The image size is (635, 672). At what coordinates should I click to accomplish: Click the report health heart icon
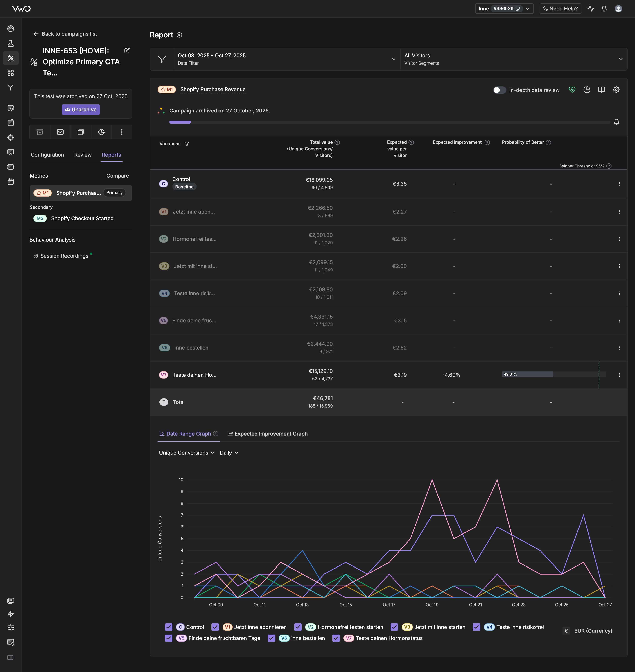coord(572,90)
